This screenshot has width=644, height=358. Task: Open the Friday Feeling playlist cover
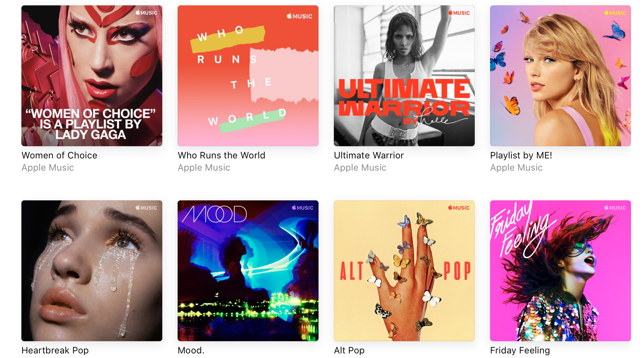[x=561, y=271]
